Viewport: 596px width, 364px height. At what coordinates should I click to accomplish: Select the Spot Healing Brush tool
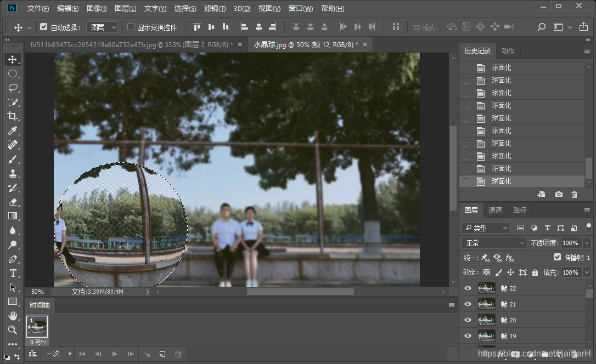[13, 145]
